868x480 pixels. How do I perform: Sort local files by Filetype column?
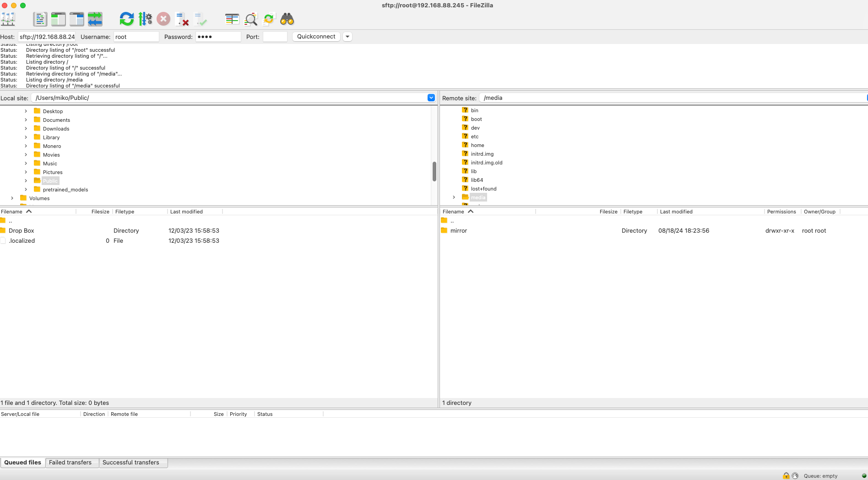(x=140, y=212)
